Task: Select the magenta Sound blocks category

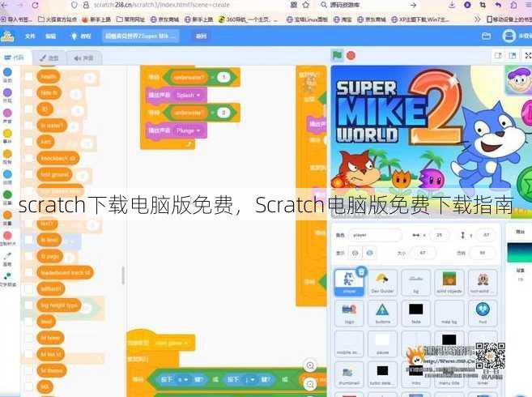Action: (7, 116)
